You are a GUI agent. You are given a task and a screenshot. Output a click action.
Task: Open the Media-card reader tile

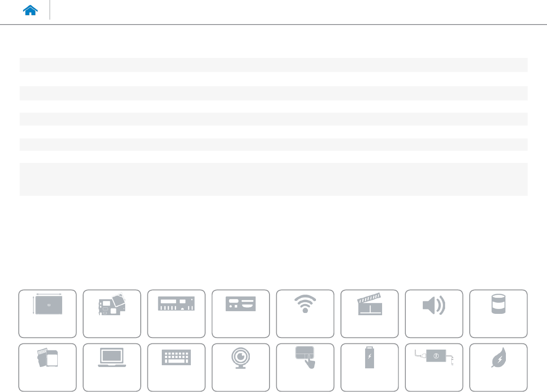coord(47,367)
